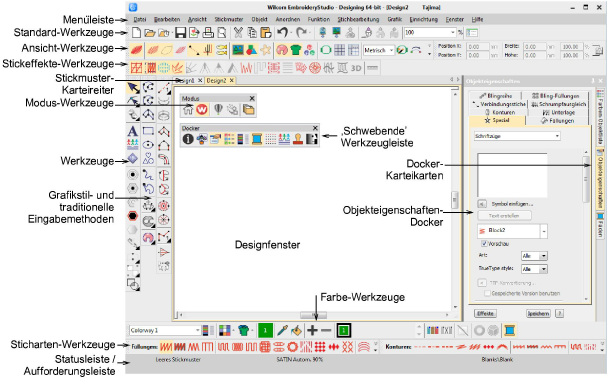Switch to the Füllungen tab in Objekteigenschaften

(557, 121)
